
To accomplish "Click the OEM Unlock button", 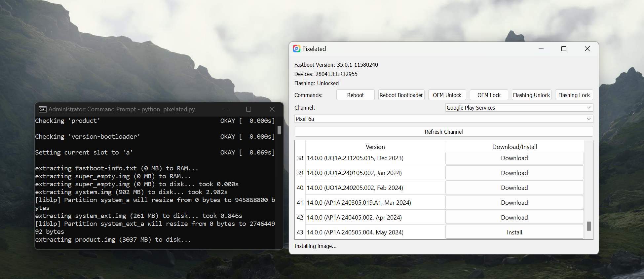I will click(447, 95).
